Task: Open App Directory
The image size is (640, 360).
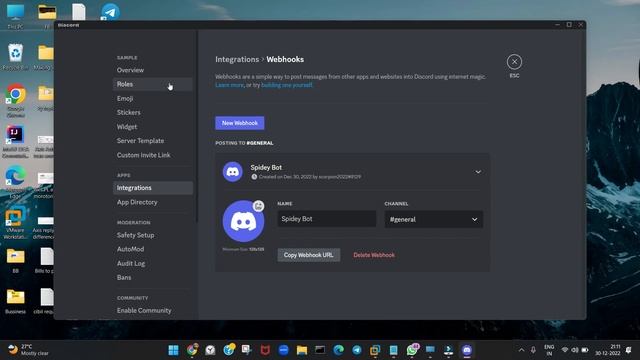Action: point(153,202)
